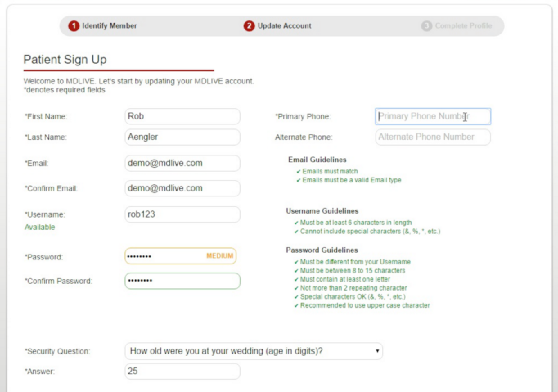Click 'Emails must match' guideline
Viewport: 558px width, 392px height.
tap(330, 171)
